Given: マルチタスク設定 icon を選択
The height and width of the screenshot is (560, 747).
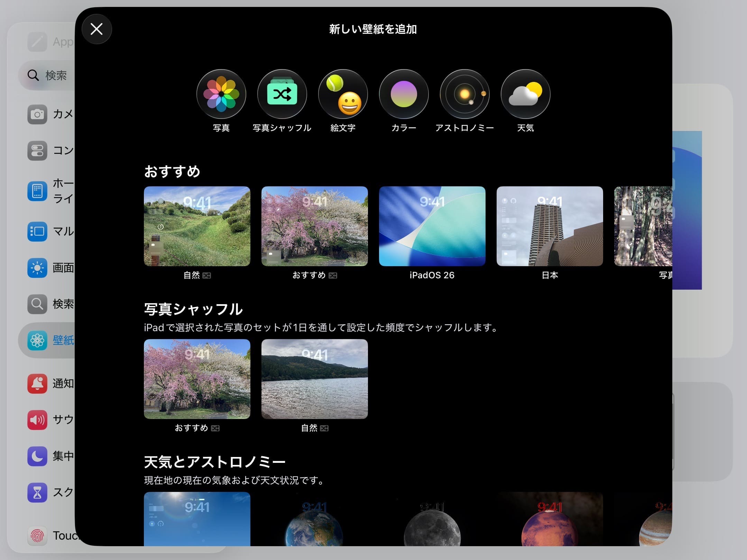Looking at the screenshot, I should pyautogui.click(x=37, y=232).
